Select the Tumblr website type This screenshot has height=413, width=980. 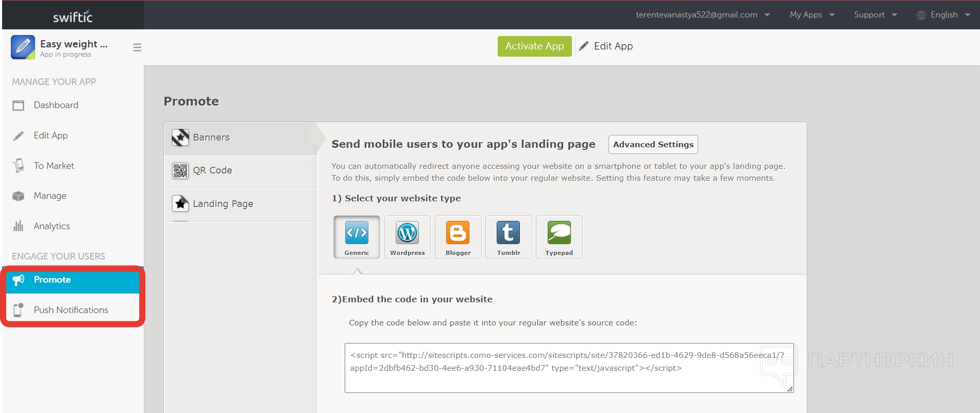509,237
